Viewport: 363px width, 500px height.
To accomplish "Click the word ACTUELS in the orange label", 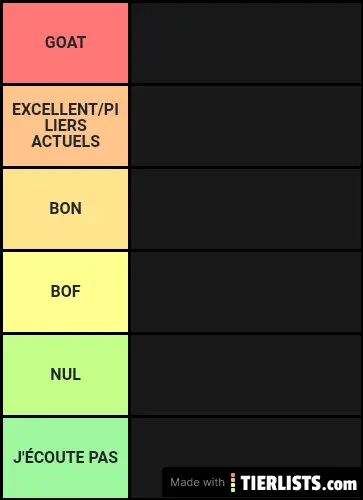I will pos(66,141).
